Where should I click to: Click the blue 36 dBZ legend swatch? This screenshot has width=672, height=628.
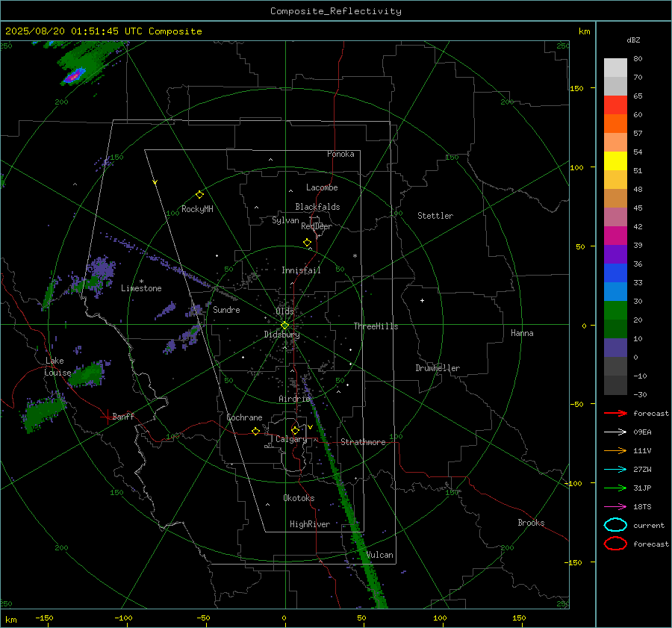[x=615, y=273]
